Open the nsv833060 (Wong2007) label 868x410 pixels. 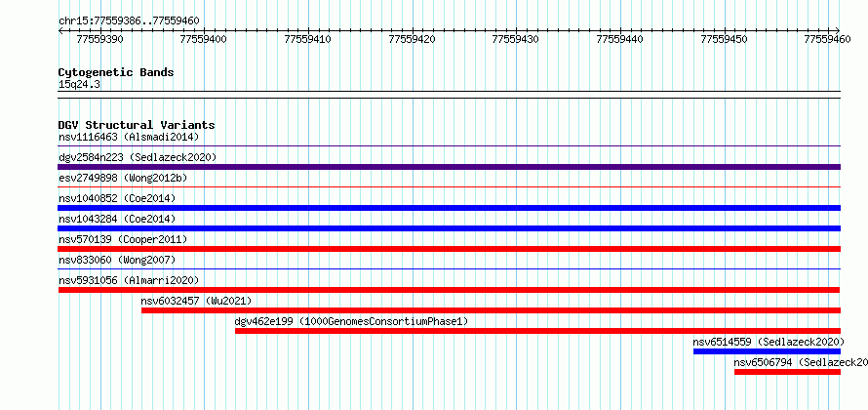(x=117, y=260)
